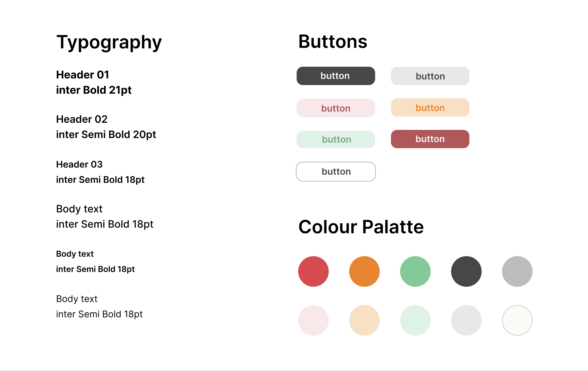This screenshot has width=588, height=371.
Task: Click the light grey button
Action: tap(430, 76)
